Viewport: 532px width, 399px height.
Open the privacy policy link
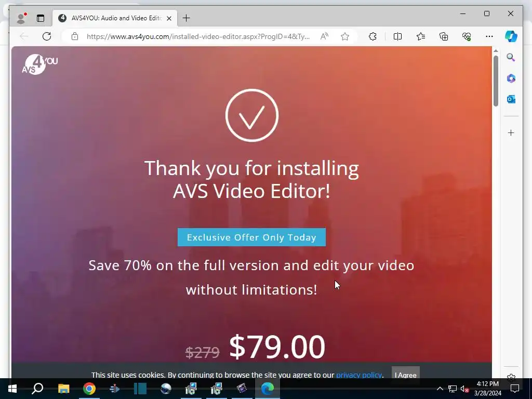tap(359, 375)
